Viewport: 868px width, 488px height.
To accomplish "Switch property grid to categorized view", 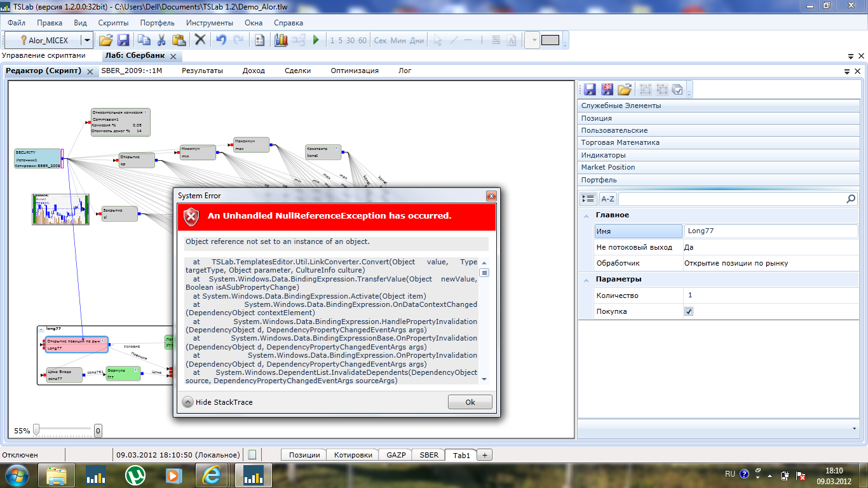I will (x=588, y=199).
